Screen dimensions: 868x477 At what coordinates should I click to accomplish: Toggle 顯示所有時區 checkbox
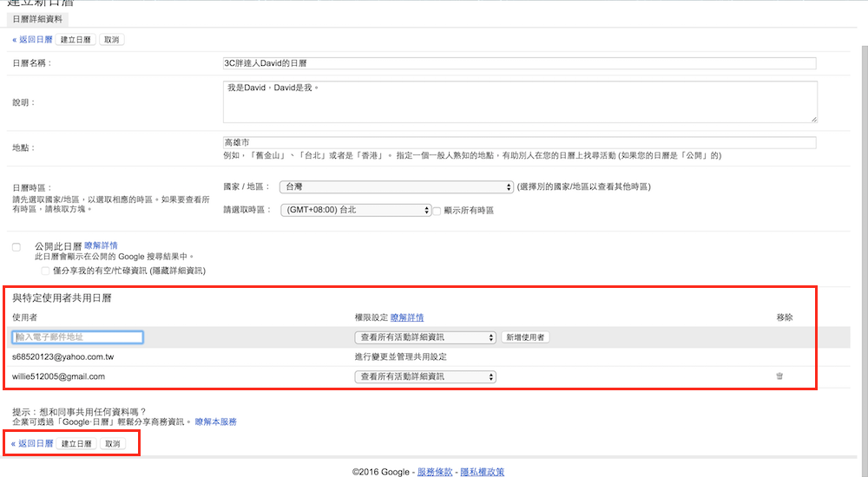pyautogui.click(x=437, y=210)
